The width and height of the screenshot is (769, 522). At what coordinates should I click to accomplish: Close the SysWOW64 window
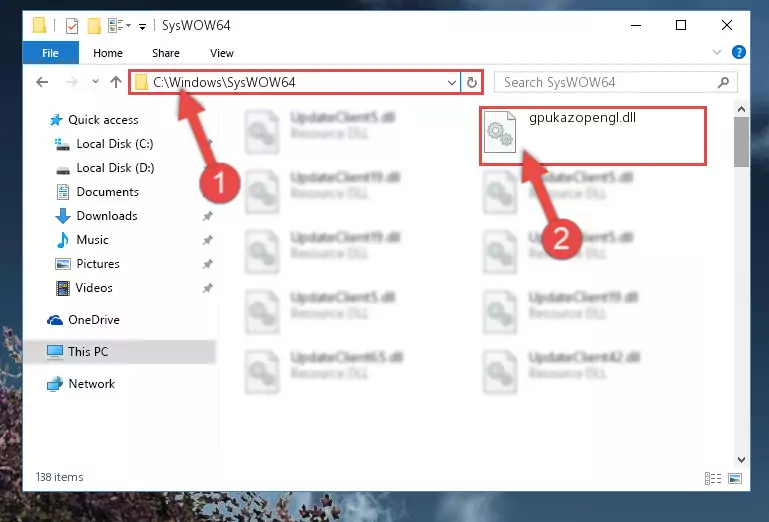727,26
